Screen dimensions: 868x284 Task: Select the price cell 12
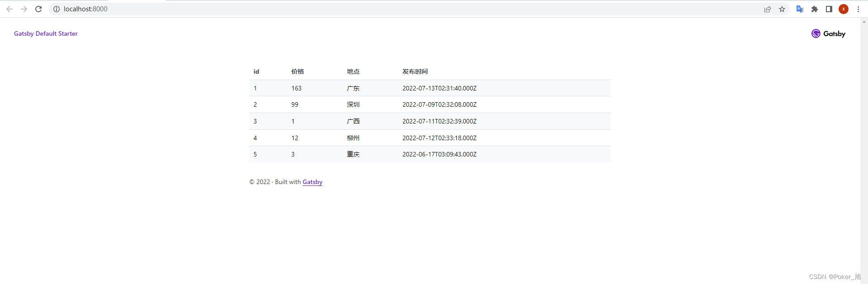pyautogui.click(x=295, y=138)
